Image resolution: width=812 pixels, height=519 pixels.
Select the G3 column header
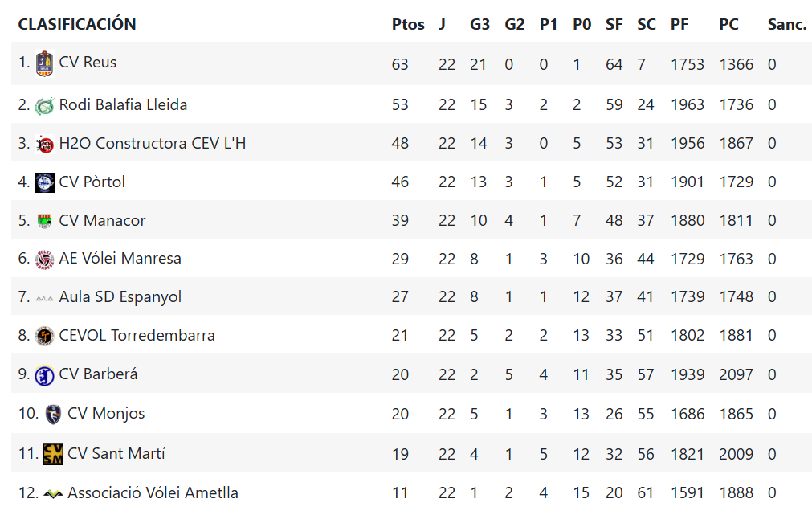(479, 24)
